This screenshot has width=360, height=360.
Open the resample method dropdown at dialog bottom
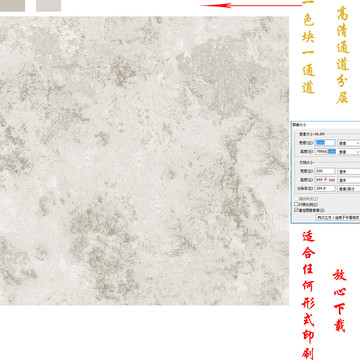coord(338,217)
